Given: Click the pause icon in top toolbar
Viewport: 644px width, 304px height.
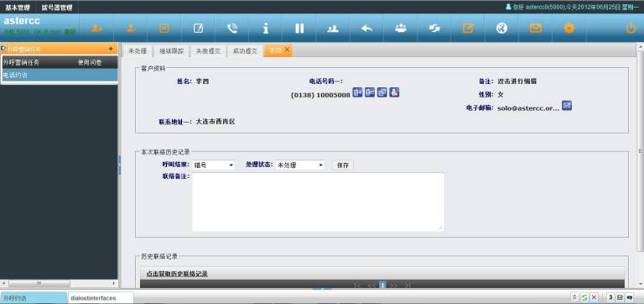Looking at the screenshot, I should [299, 28].
